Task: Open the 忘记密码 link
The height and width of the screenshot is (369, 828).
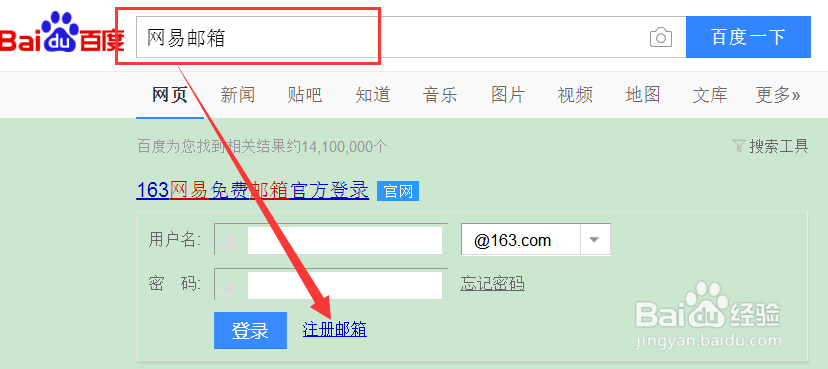Action: (492, 284)
